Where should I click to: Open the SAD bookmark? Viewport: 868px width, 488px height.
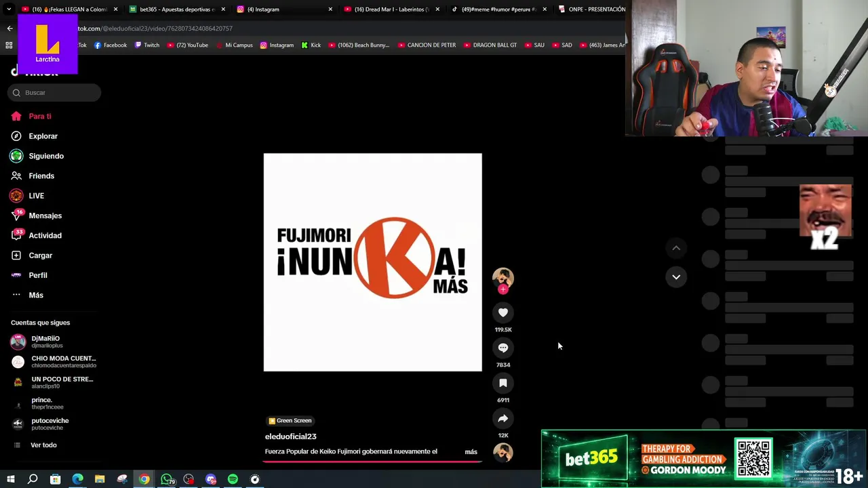(561, 45)
